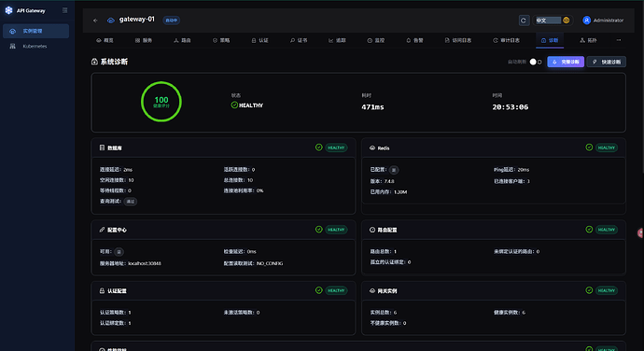Switch to the 服务 tab
The image size is (644, 351).
coord(144,40)
